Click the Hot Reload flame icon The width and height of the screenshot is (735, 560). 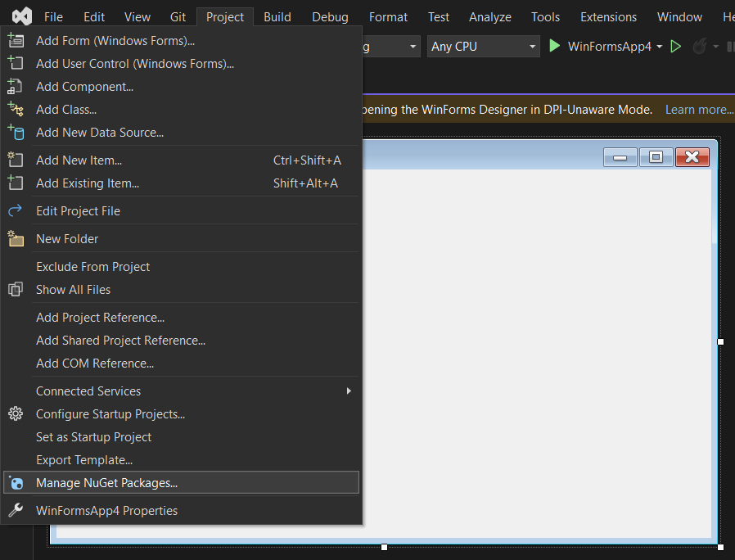[x=699, y=47]
